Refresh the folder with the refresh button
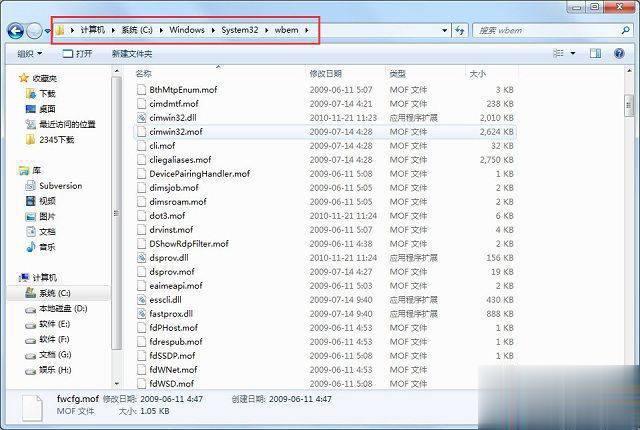 [460, 30]
